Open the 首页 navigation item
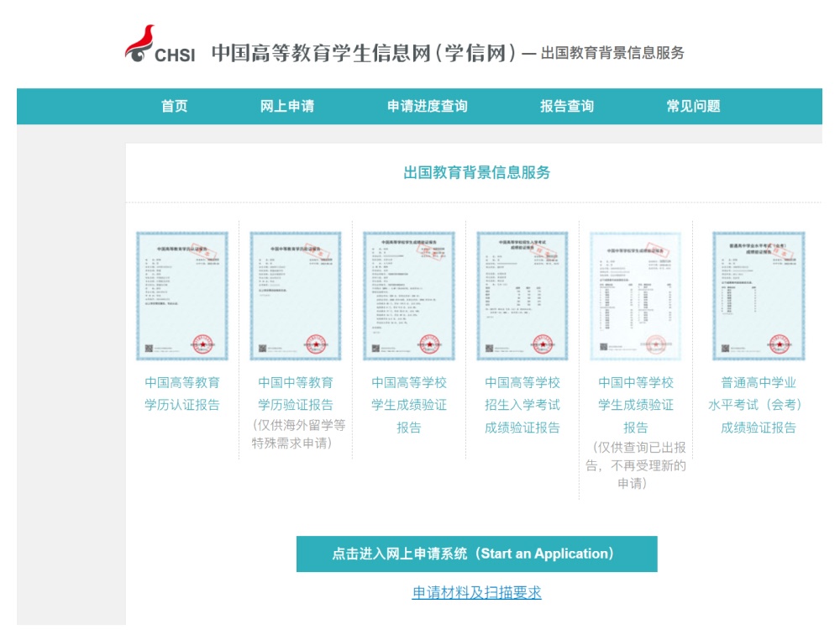Image resolution: width=840 pixels, height=630 pixels. (175, 106)
